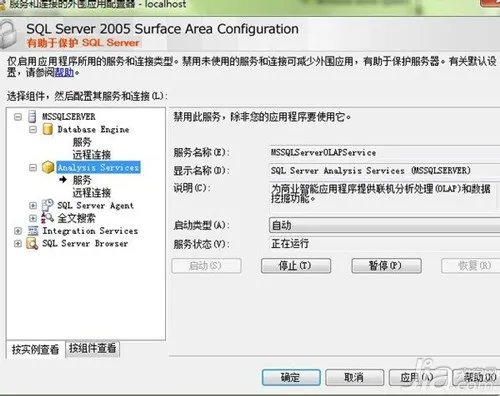Switch to the 按实例查看 tab
The width and height of the screenshot is (500, 396).
(x=35, y=349)
